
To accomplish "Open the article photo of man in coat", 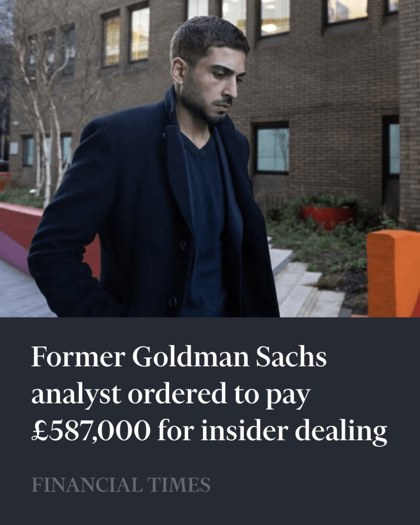I will [210, 159].
